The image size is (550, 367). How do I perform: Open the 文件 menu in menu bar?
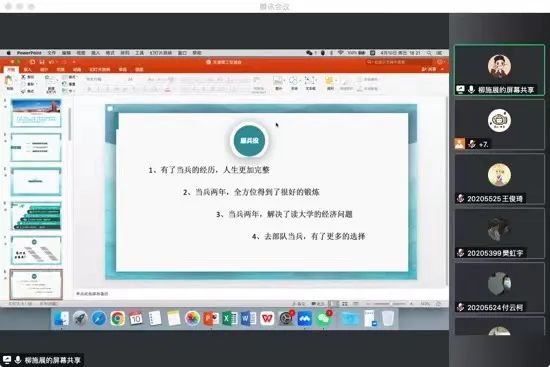point(52,53)
